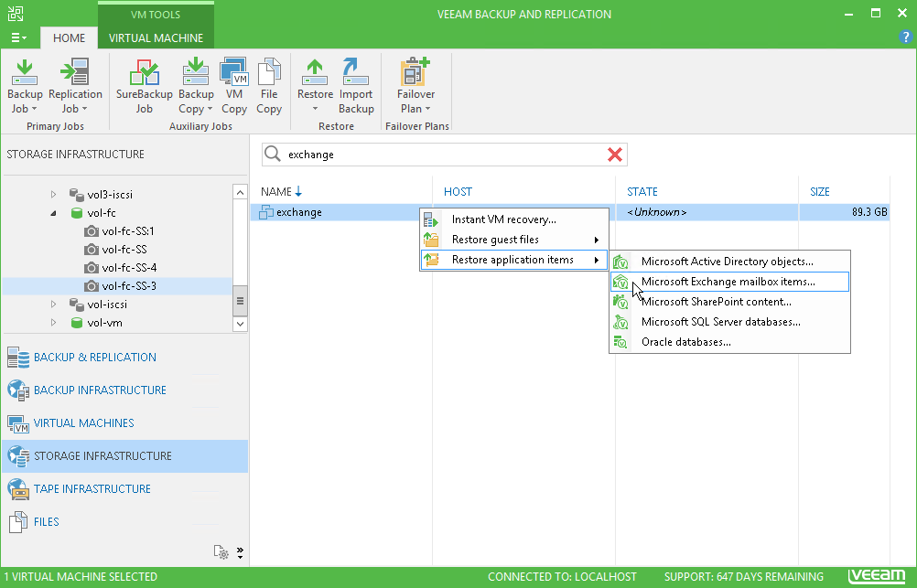Start a VM Copy job

pos(234,86)
